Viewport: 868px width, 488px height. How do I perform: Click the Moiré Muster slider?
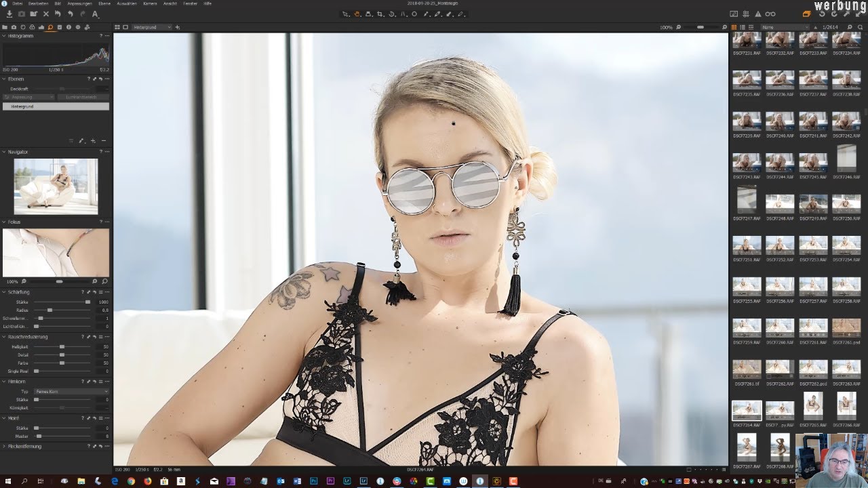(62, 436)
